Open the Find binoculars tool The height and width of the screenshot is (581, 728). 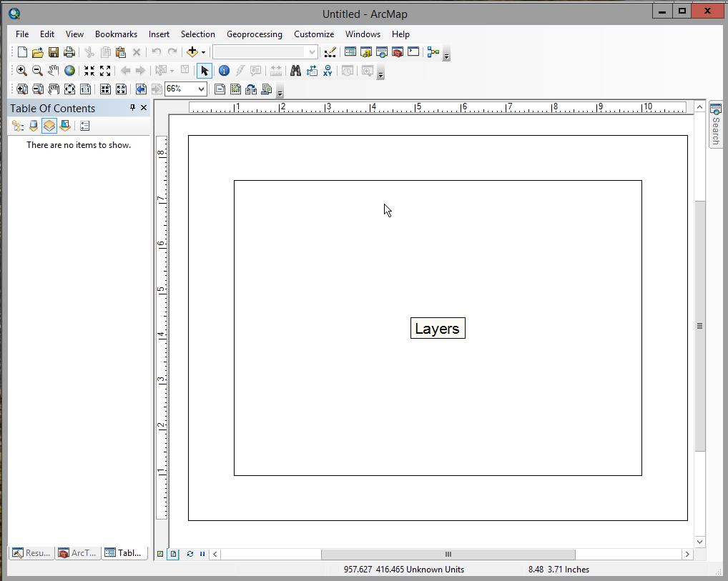pyautogui.click(x=295, y=71)
